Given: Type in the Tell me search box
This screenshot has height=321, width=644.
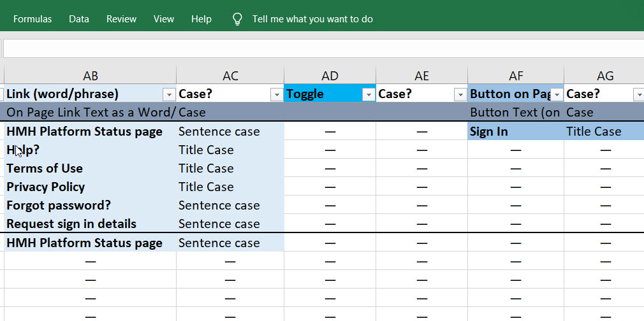Looking at the screenshot, I should 312,19.
